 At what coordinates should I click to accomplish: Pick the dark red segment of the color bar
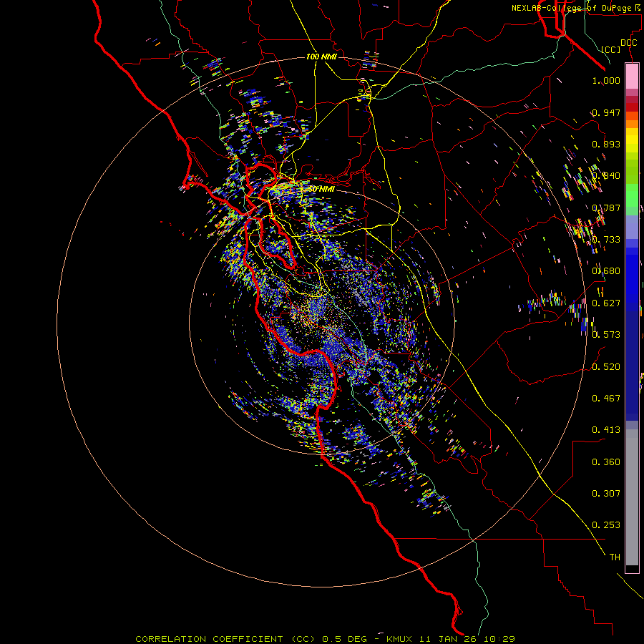tap(632, 107)
